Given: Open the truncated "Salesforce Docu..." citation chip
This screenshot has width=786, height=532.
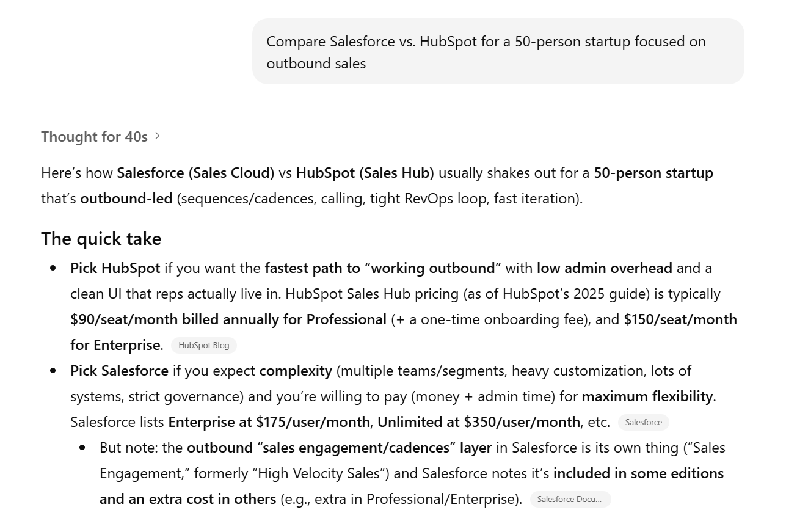Looking at the screenshot, I should point(570,499).
